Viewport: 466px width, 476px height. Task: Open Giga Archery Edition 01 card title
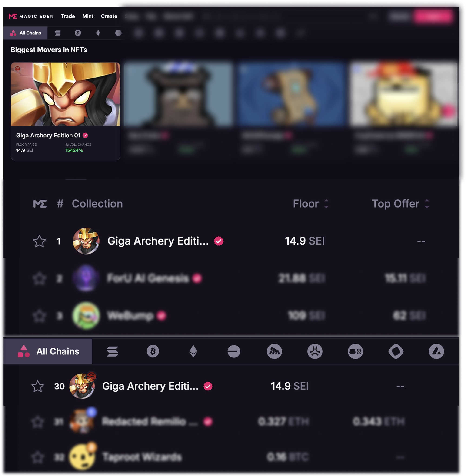(48, 135)
